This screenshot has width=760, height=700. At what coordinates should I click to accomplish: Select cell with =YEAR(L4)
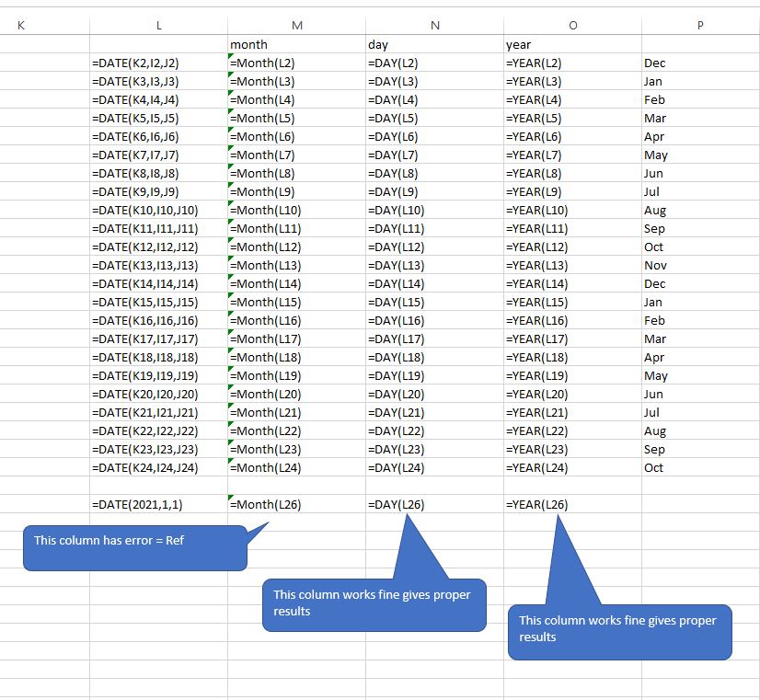point(573,99)
